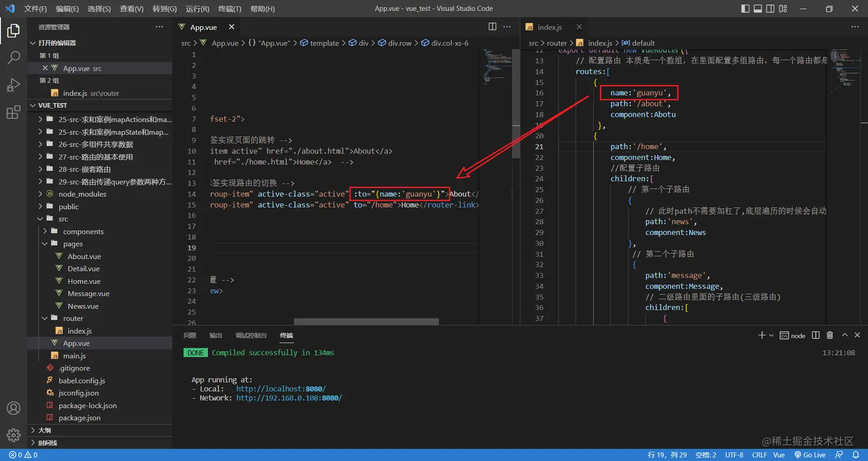Close the terminal panel

858,335
